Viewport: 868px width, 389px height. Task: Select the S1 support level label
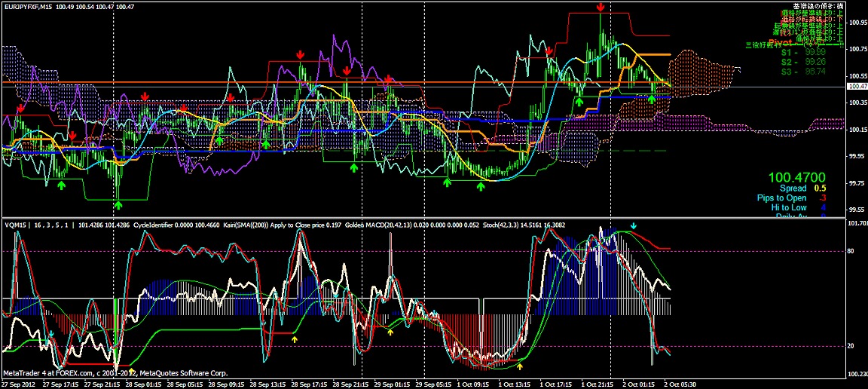coord(804,53)
